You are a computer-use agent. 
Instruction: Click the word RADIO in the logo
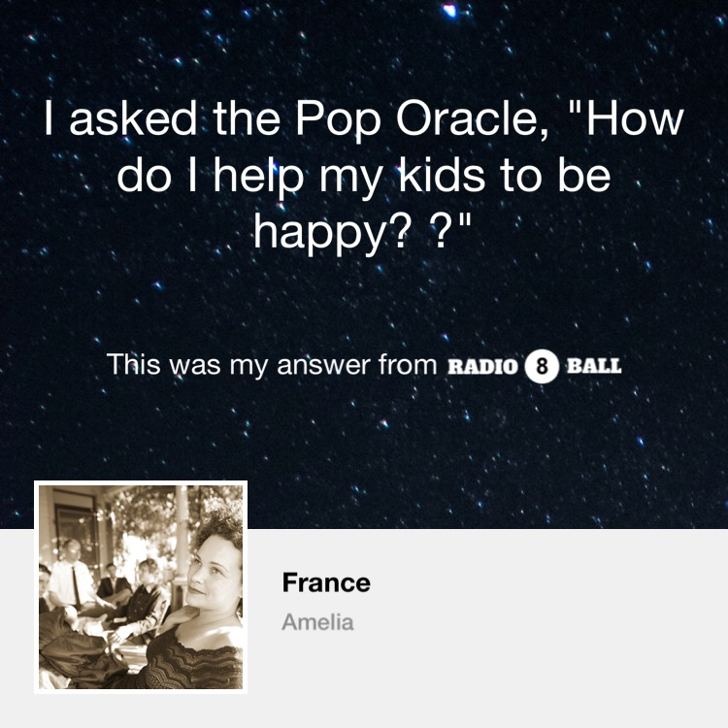coord(482,366)
